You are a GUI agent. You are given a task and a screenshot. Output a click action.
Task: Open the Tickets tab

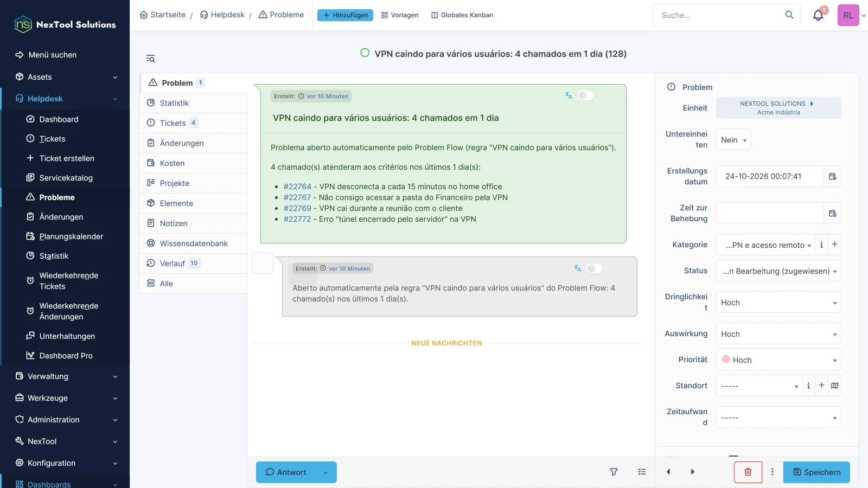point(193,123)
